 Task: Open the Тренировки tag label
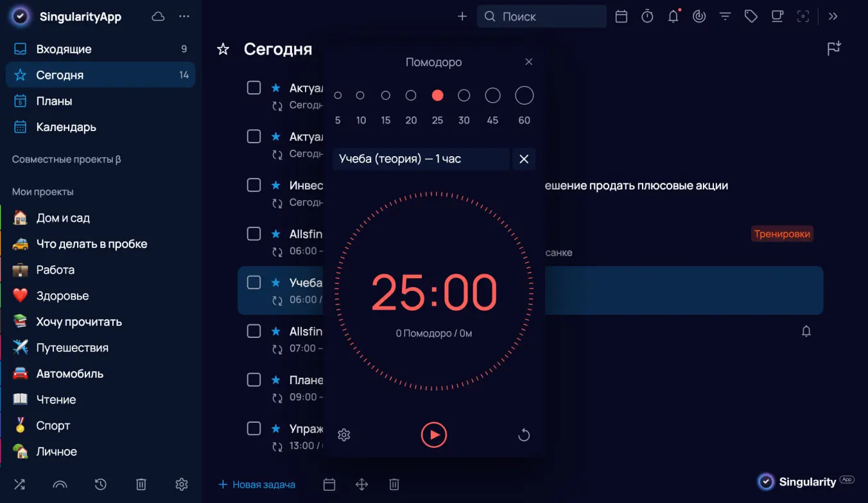tap(782, 234)
